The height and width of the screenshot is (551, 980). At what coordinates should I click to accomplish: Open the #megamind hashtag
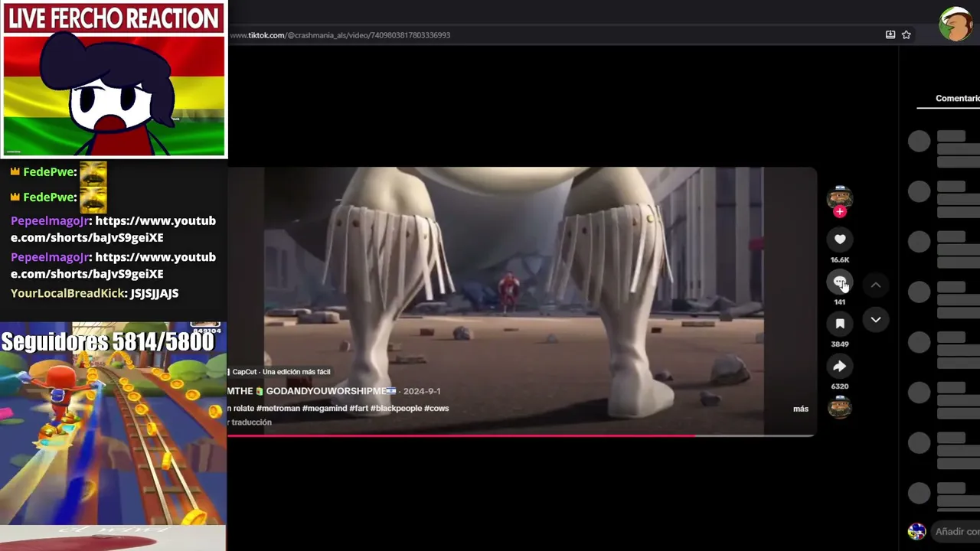(325, 409)
